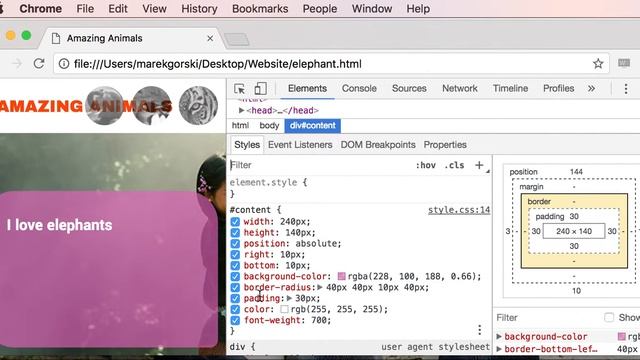Expand the head element node
Viewport: 640px width, 360px height.
coord(241,110)
